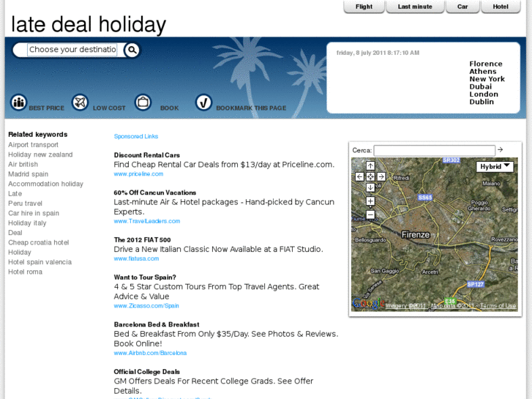This screenshot has width=532, height=399.
Task: Open the Hotel tab
Action: coord(501,7)
